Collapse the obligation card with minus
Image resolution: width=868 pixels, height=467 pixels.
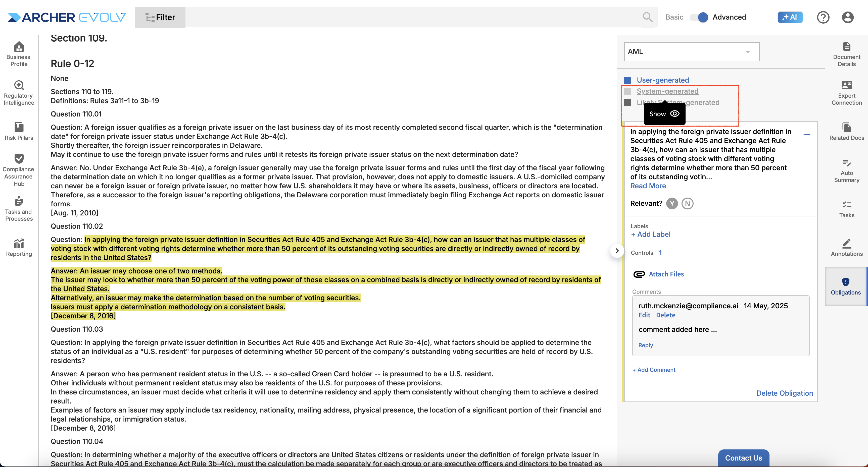tap(807, 134)
